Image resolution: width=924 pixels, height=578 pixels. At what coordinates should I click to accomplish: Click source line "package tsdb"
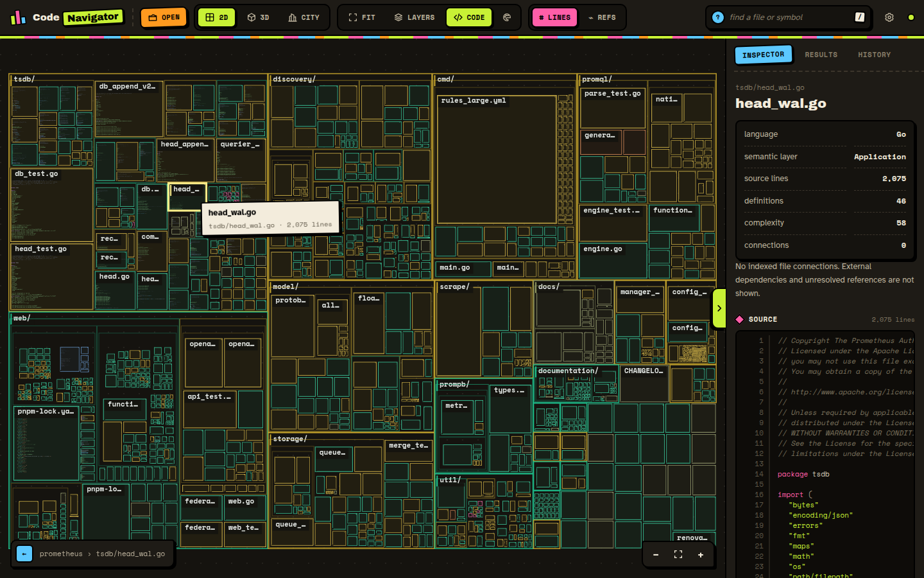point(803,474)
